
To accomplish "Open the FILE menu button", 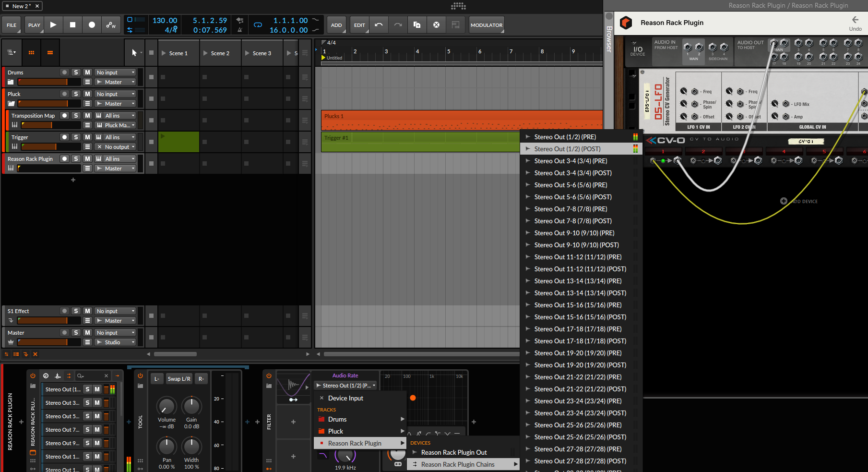I will (x=12, y=25).
